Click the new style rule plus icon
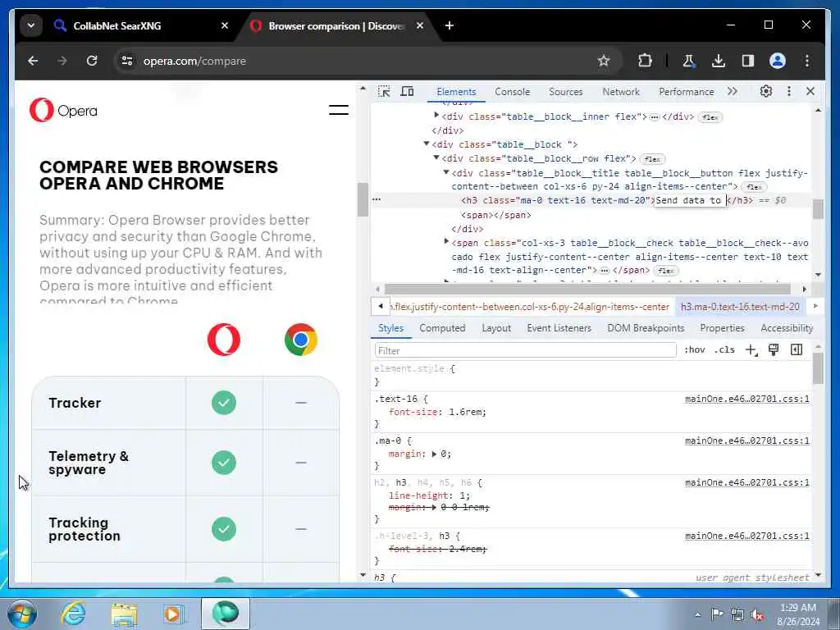Viewport: 840px width, 630px height. [x=751, y=349]
